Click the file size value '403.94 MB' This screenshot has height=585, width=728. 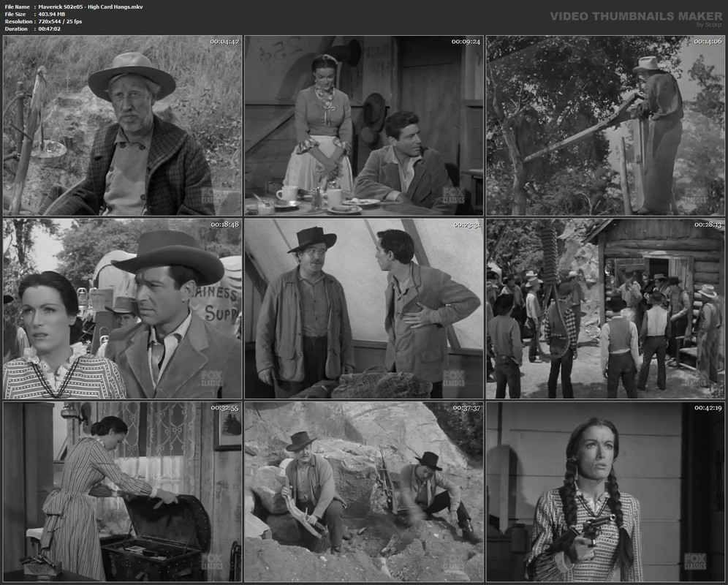click(52, 15)
